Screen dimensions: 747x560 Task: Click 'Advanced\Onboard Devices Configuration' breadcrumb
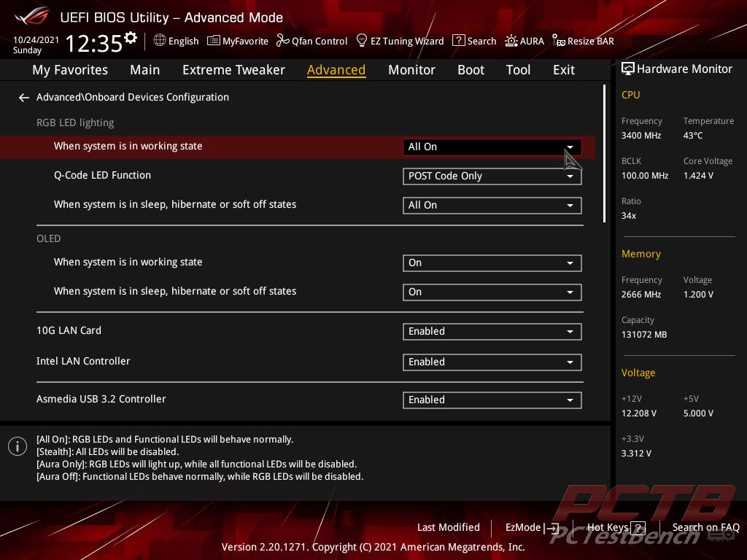[x=133, y=97]
